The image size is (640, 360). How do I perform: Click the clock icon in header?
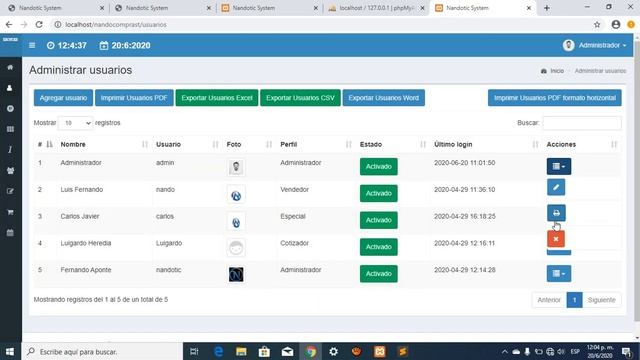pos(51,45)
